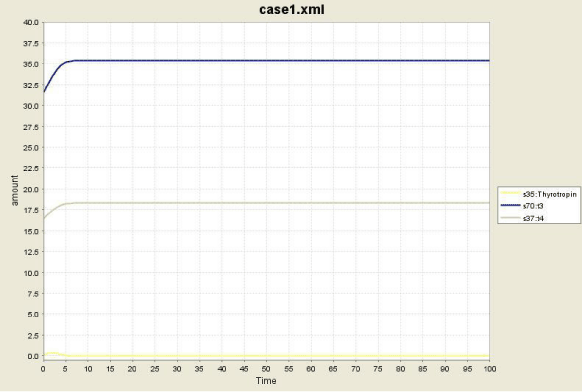The height and width of the screenshot is (392, 582).
Task: Click the 40.0 label on amount axis
Action: point(30,22)
